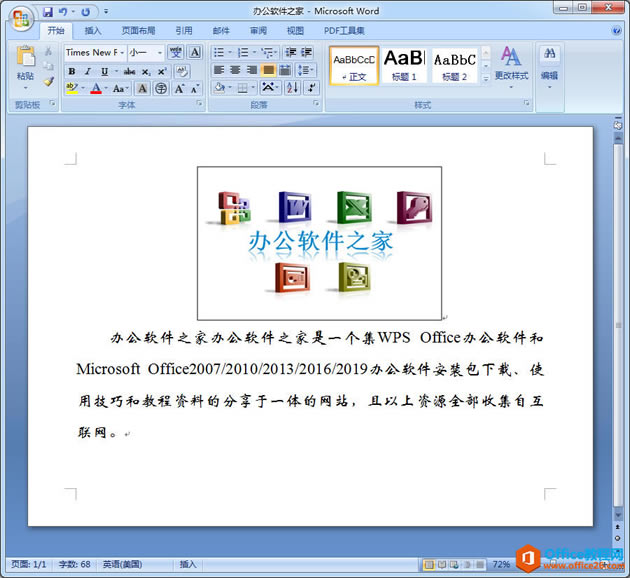
Task: Click the Save icon in quick access
Action: point(47,12)
